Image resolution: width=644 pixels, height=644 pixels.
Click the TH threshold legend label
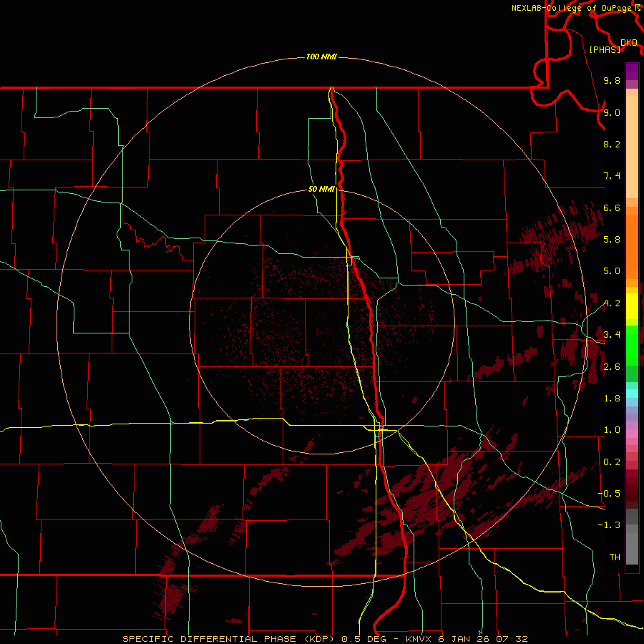pyautogui.click(x=615, y=557)
